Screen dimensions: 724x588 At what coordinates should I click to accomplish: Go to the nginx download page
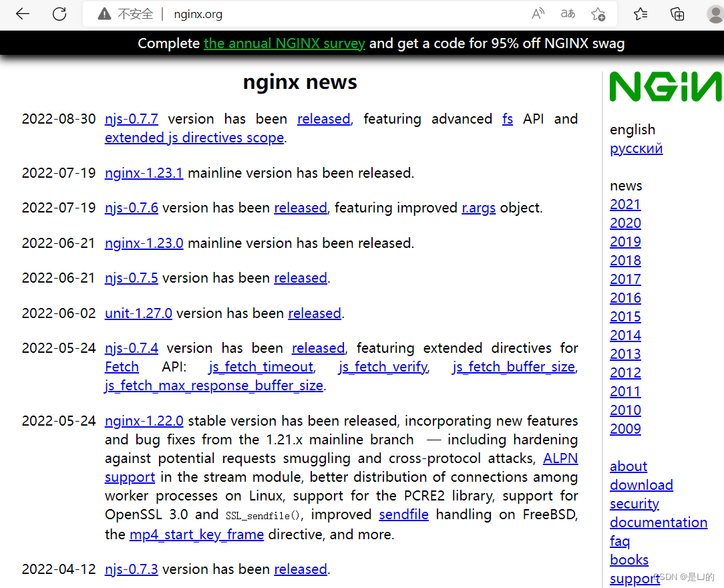pyautogui.click(x=641, y=485)
